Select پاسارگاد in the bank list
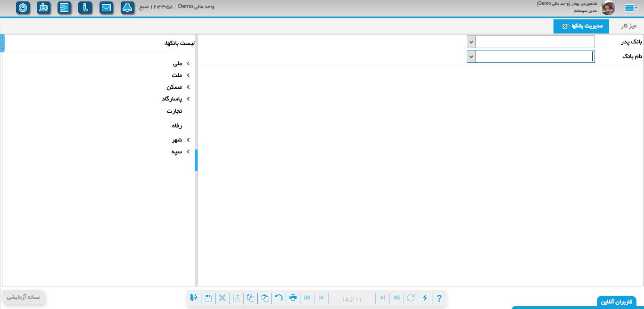644x309 pixels. click(x=172, y=99)
